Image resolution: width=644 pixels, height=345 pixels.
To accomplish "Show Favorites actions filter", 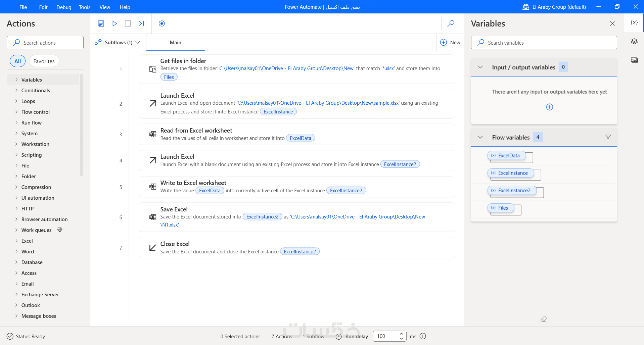I will pos(44,61).
